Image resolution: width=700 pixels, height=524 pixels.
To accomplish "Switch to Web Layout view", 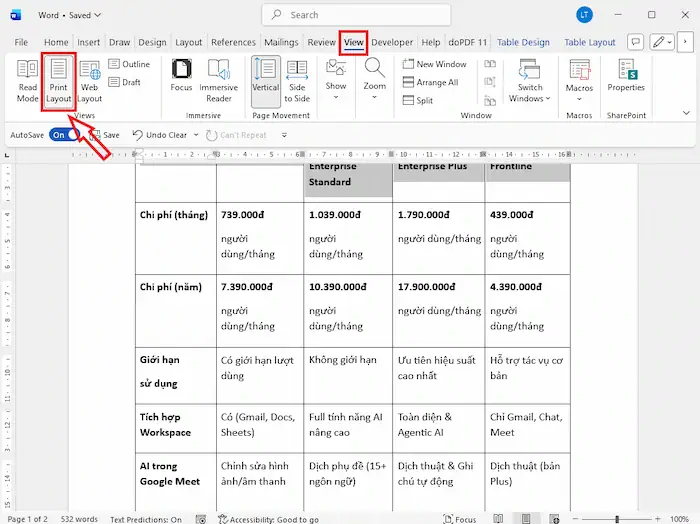I will 90,80.
